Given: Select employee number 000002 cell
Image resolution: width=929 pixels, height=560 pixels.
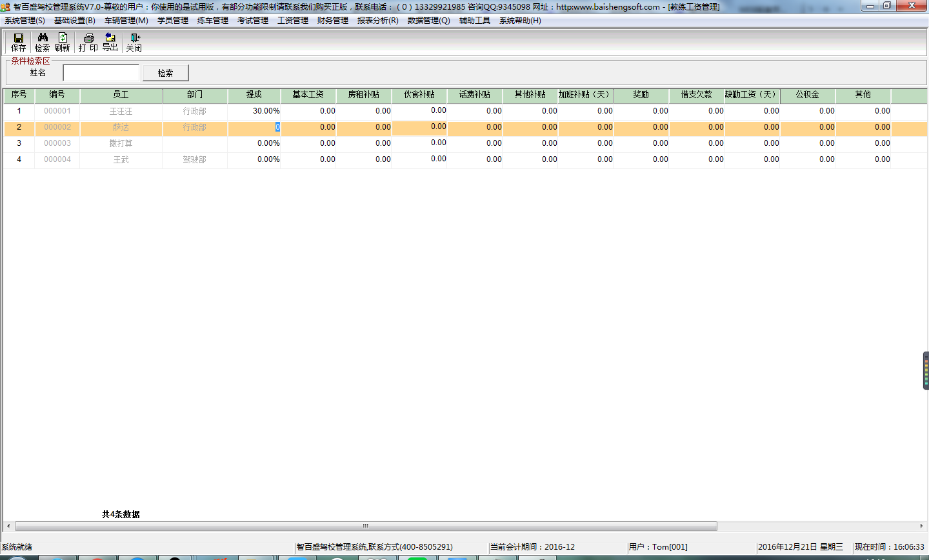Looking at the screenshot, I should point(57,127).
